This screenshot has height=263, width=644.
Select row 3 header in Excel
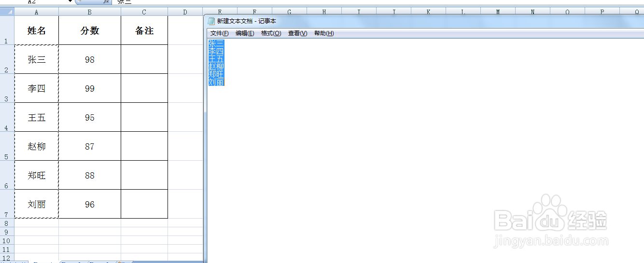tap(7, 88)
